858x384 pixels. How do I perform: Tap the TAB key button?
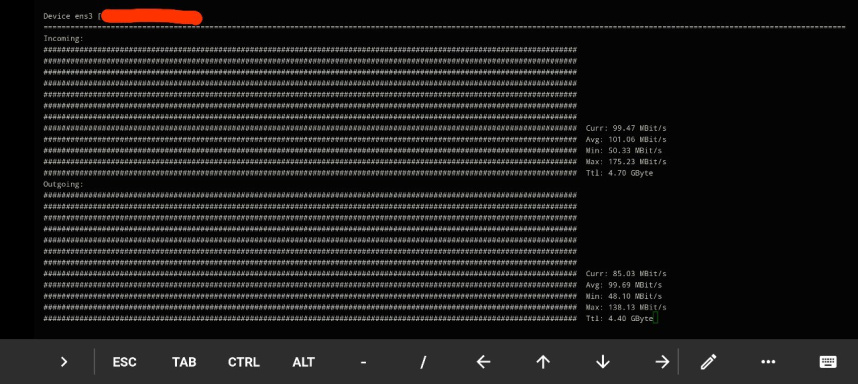[184, 362]
